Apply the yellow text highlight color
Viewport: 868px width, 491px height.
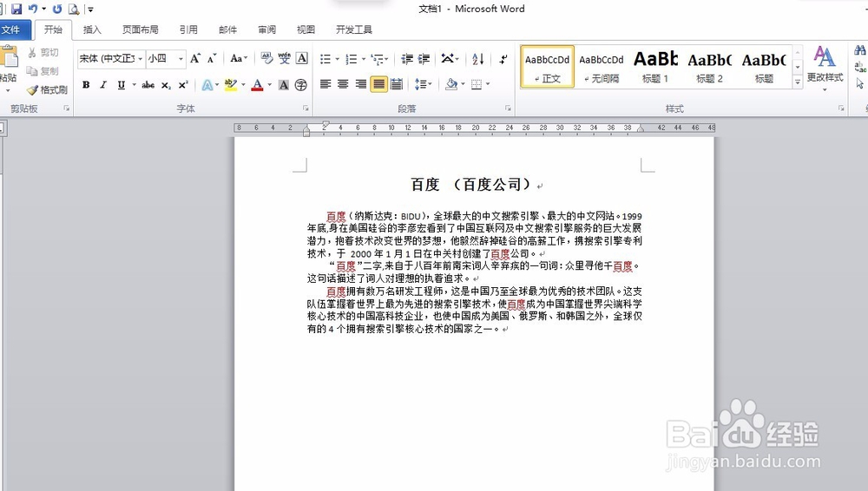pos(231,85)
